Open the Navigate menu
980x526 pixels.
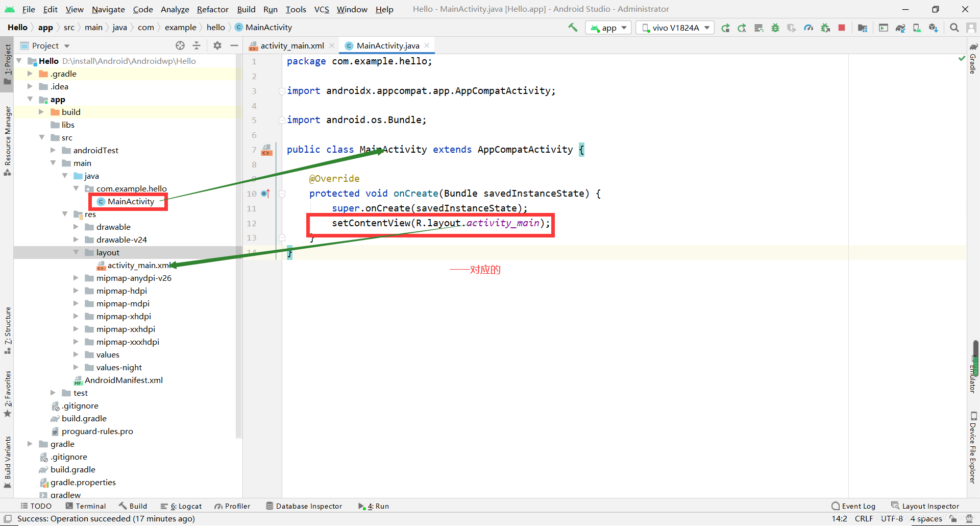(x=108, y=9)
